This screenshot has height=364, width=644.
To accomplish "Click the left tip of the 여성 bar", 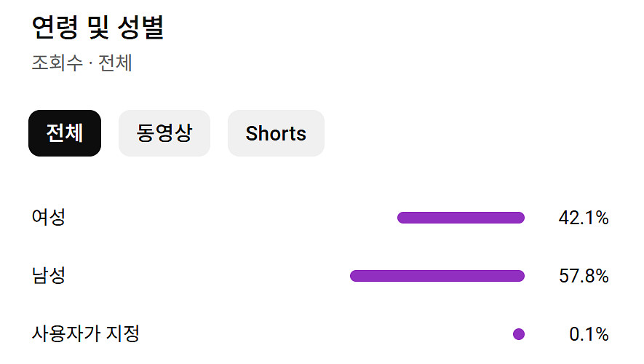I will click(402, 218).
